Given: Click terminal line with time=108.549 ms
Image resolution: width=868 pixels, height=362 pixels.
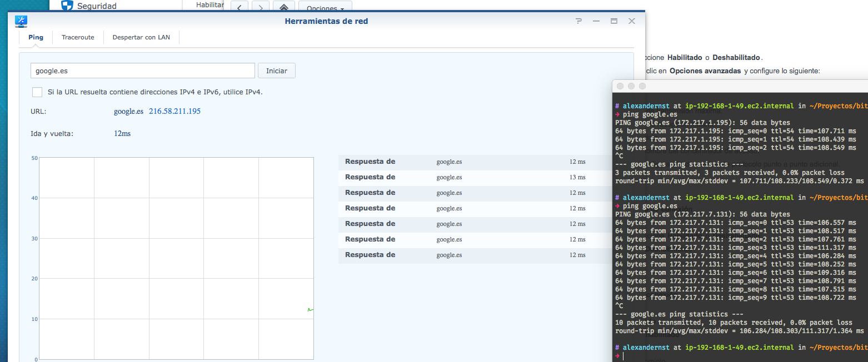Looking at the screenshot, I should point(736,148).
